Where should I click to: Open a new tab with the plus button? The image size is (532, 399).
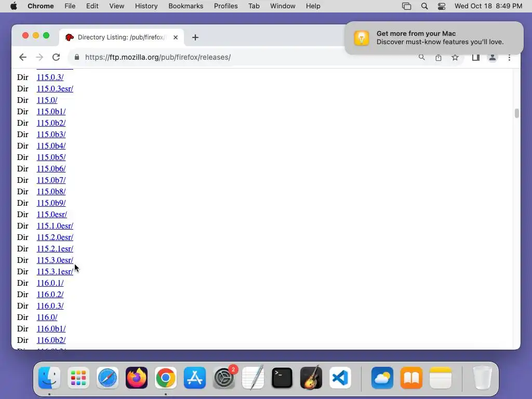point(195,37)
